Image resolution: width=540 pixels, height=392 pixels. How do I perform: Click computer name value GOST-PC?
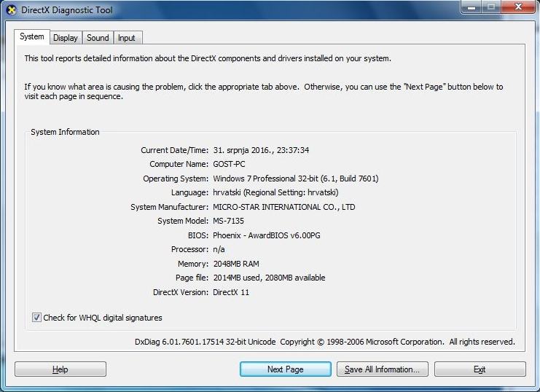pos(229,164)
